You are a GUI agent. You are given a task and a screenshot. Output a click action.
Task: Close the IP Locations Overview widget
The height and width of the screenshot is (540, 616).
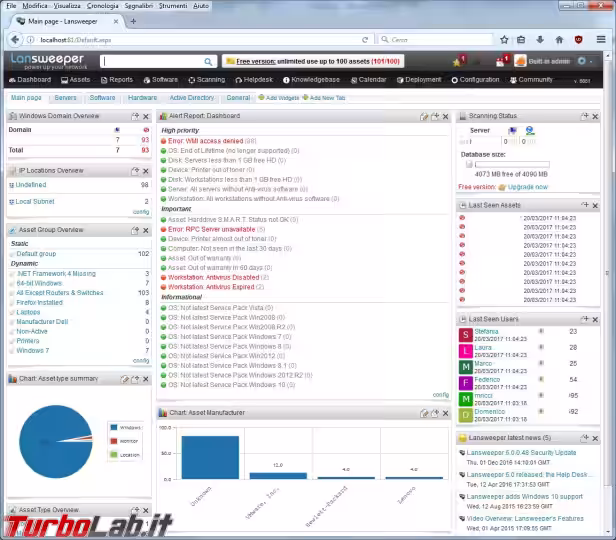pos(146,171)
